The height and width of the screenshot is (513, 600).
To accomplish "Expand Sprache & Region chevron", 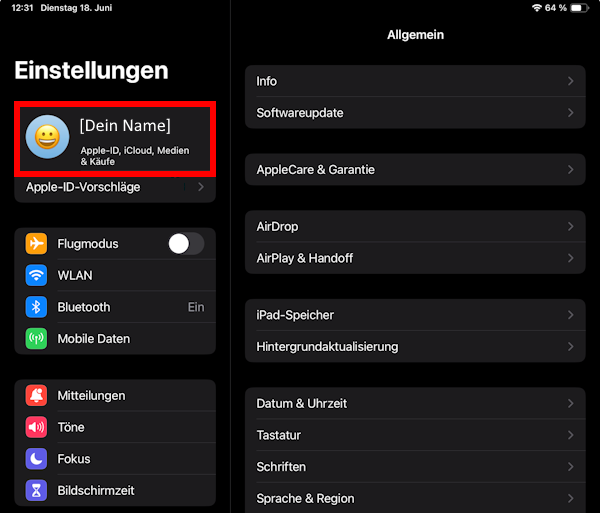I will [x=571, y=498].
